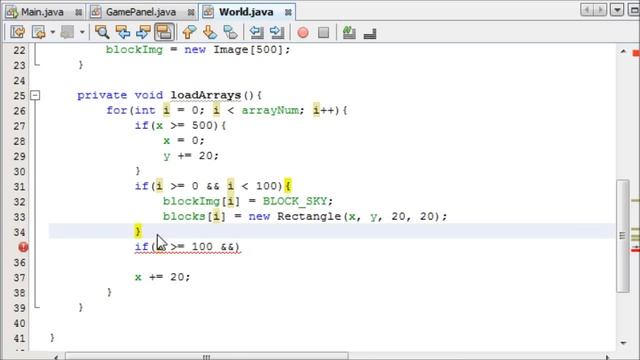Open the Back history dropdown arrow

pyautogui.click(x=53, y=32)
